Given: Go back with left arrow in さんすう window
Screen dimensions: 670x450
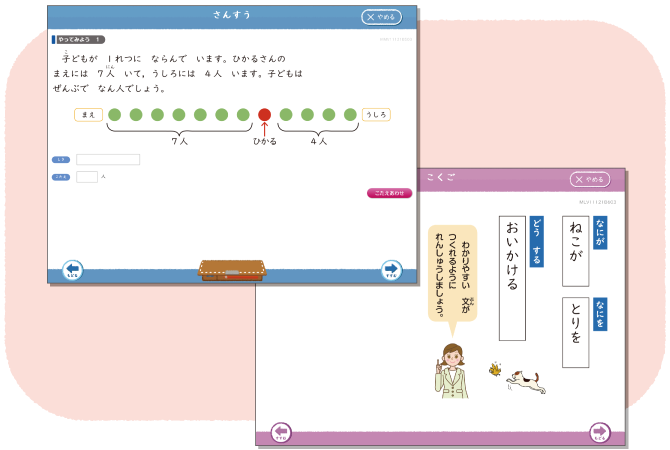Looking at the screenshot, I should pos(73,270).
